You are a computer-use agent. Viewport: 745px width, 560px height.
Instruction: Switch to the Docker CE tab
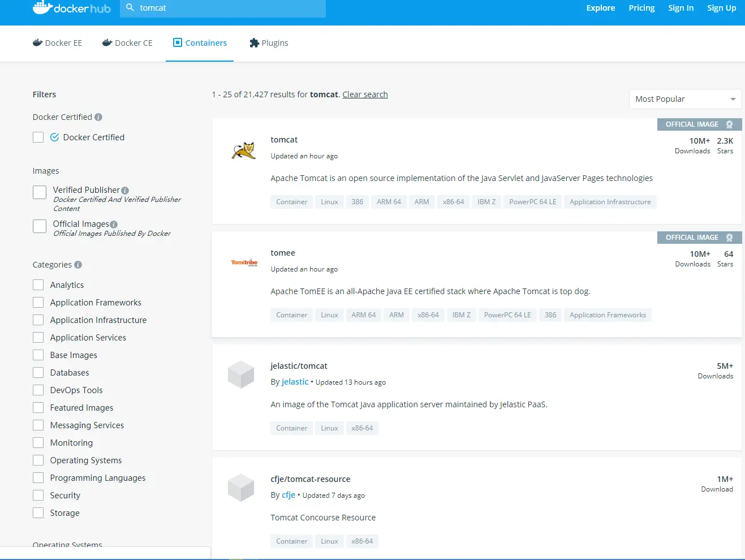coord(127,43)
